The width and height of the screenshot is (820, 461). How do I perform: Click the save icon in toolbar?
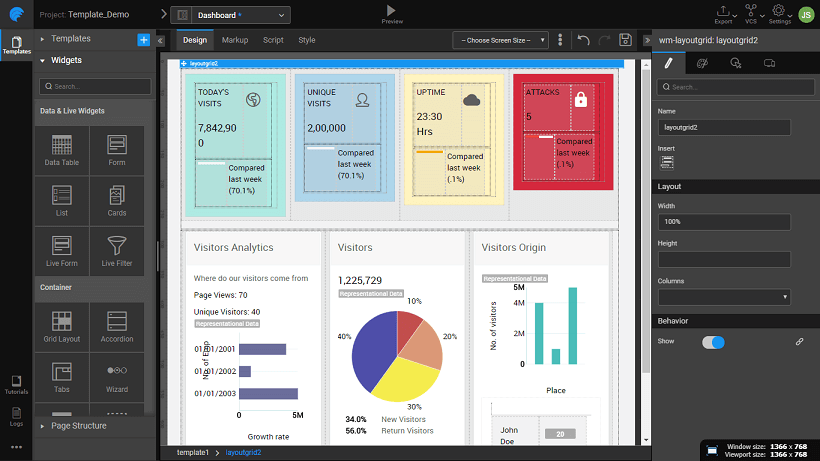[625, 40]
